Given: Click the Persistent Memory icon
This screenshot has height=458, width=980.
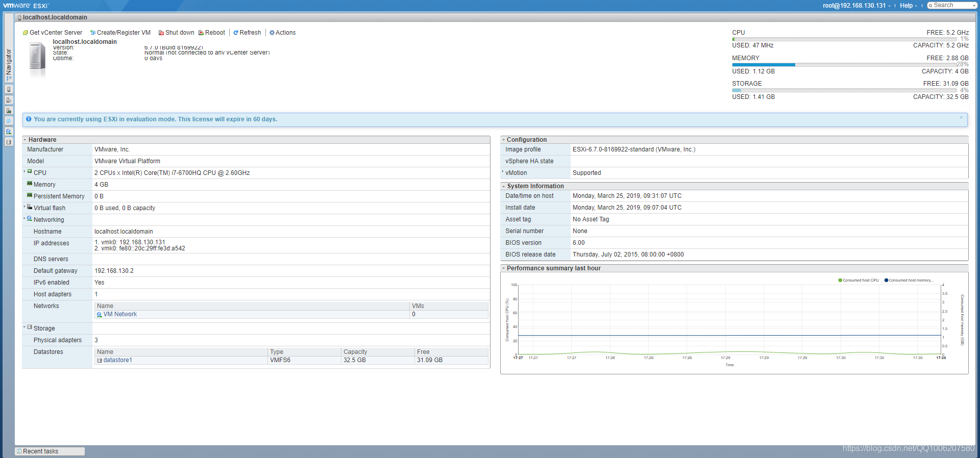Looking at the screenshot, I should click(x=30, y=195).
